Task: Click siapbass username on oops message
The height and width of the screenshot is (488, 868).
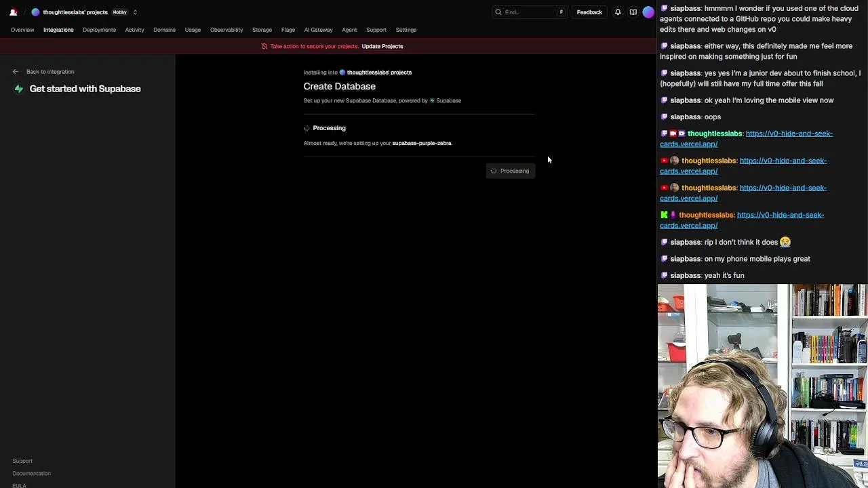Action: [685, 117]
